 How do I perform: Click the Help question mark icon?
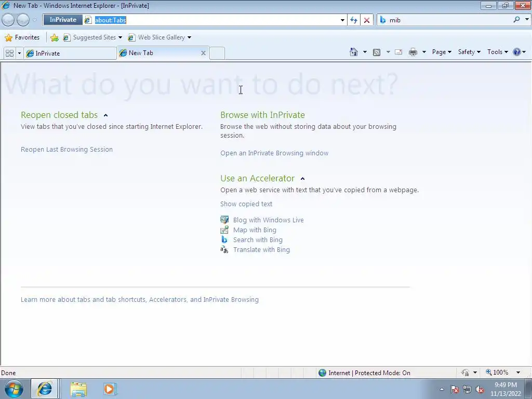[x=517, y=52]
